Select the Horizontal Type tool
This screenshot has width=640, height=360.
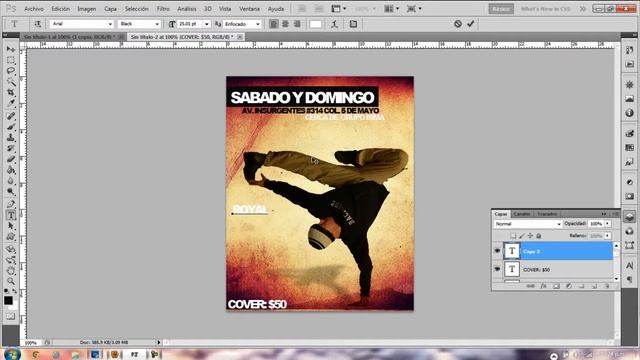[11, 215]
